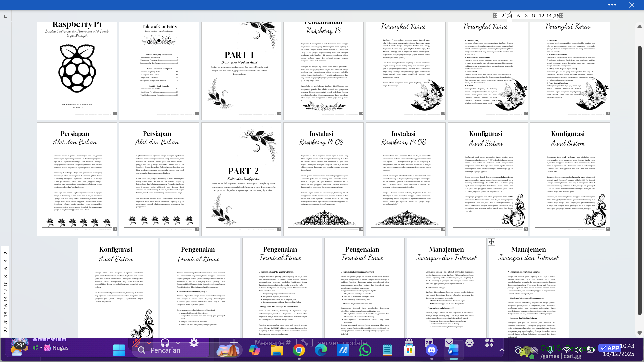644x362 pixels.
Task: Click the Discord gift icon
Action: 409,341
